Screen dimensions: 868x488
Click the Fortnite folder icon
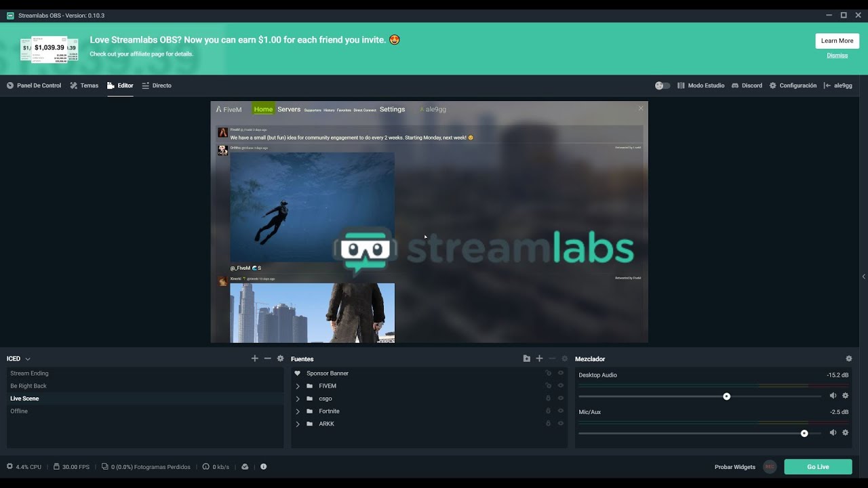click(x=310, y=411)
